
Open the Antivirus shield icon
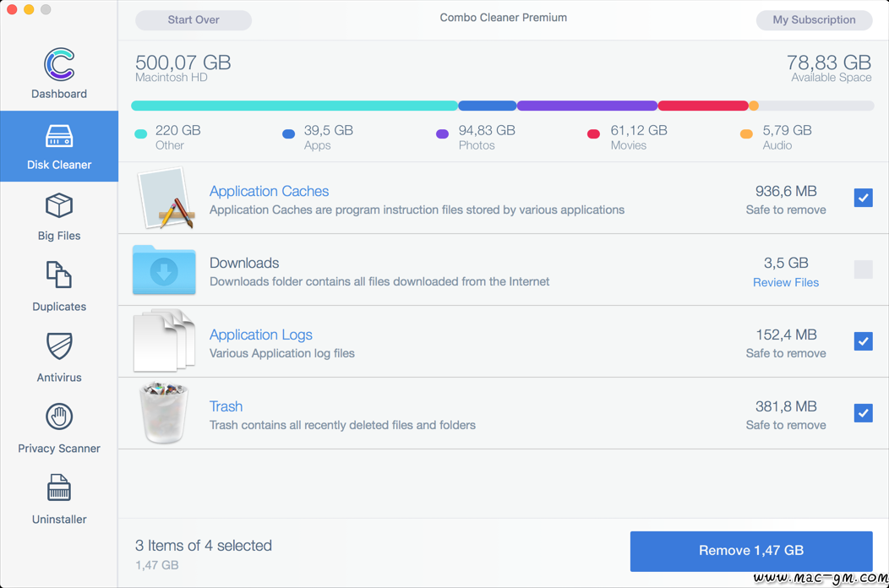pos(59,346)
